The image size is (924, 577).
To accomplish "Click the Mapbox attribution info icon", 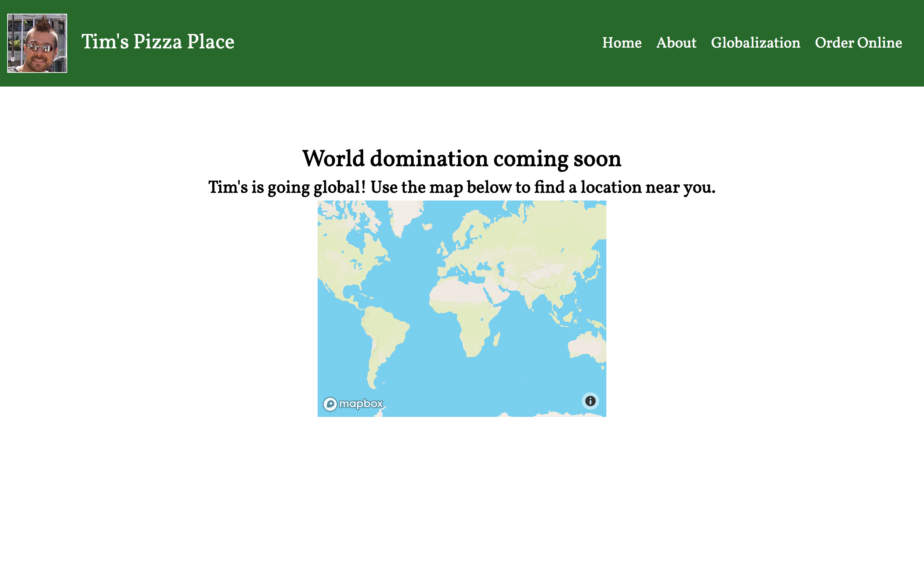I will (x=590, y=401).
